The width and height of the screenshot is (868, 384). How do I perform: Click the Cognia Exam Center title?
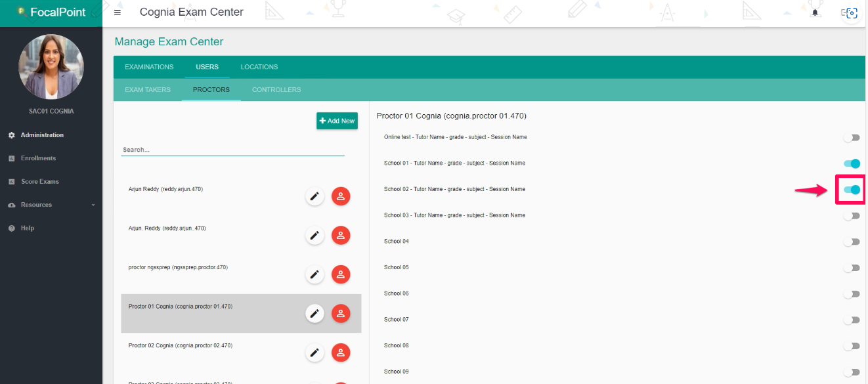[x=192, y=12]
